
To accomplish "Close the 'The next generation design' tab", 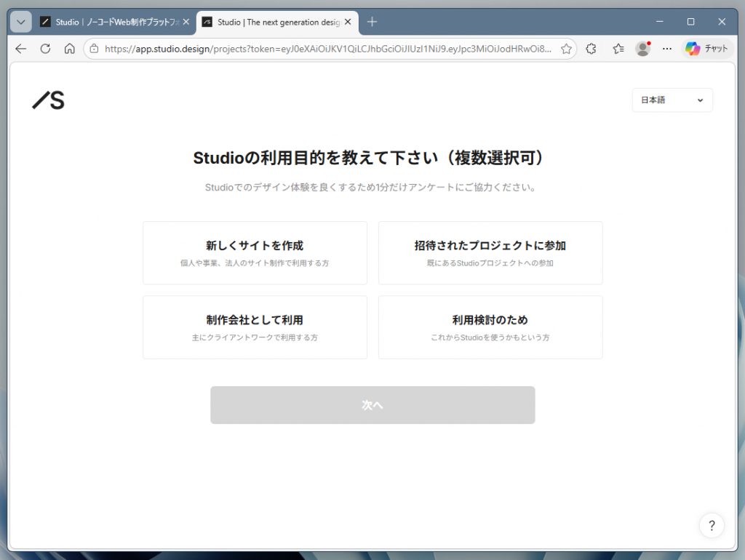I will point(348,22).
